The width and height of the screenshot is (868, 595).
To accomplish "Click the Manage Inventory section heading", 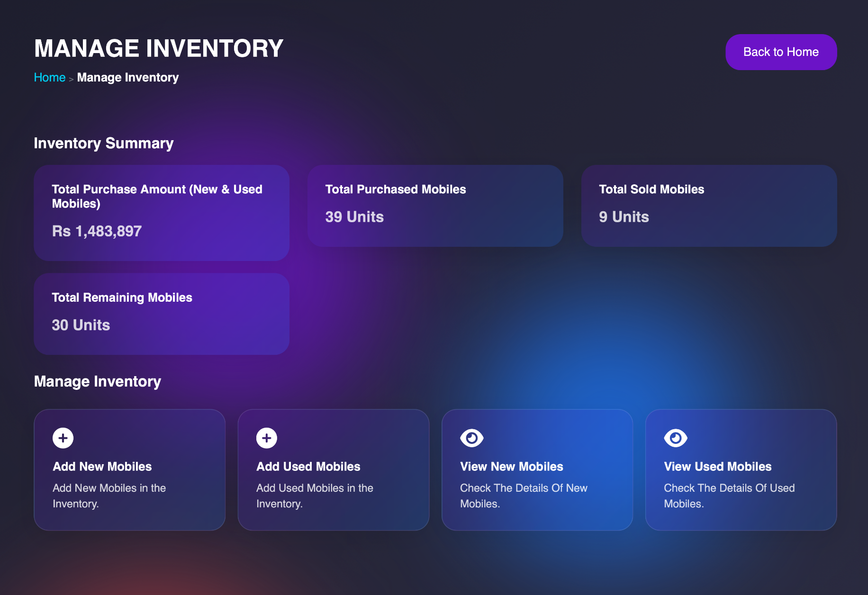I will [x=97, y=381].
